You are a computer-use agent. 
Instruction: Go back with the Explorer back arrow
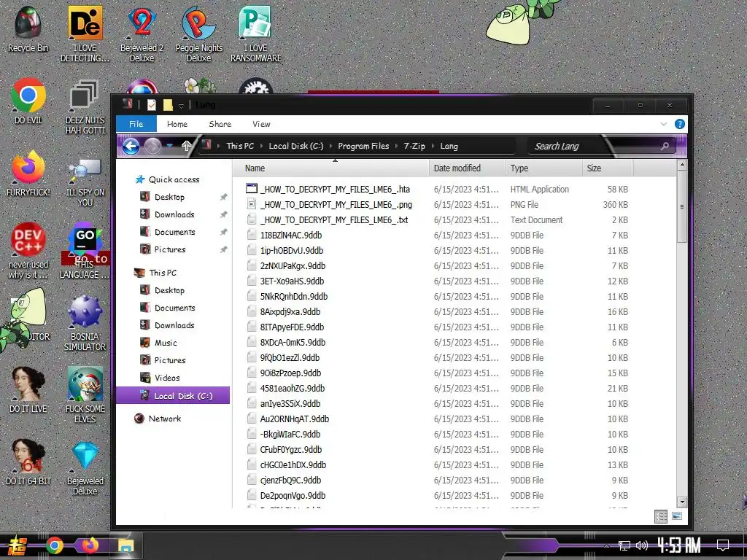(131, 146)
